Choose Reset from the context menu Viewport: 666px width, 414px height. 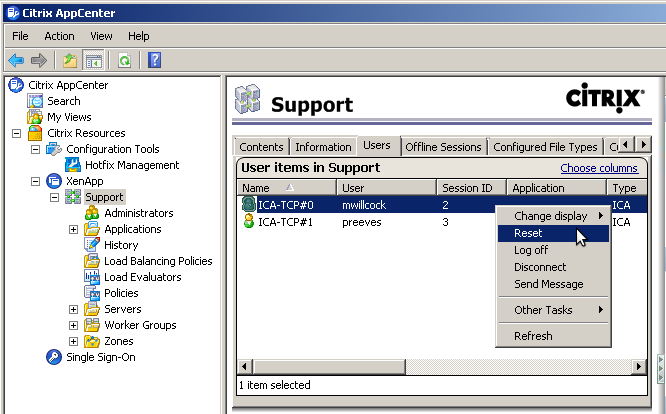(553, 233)
